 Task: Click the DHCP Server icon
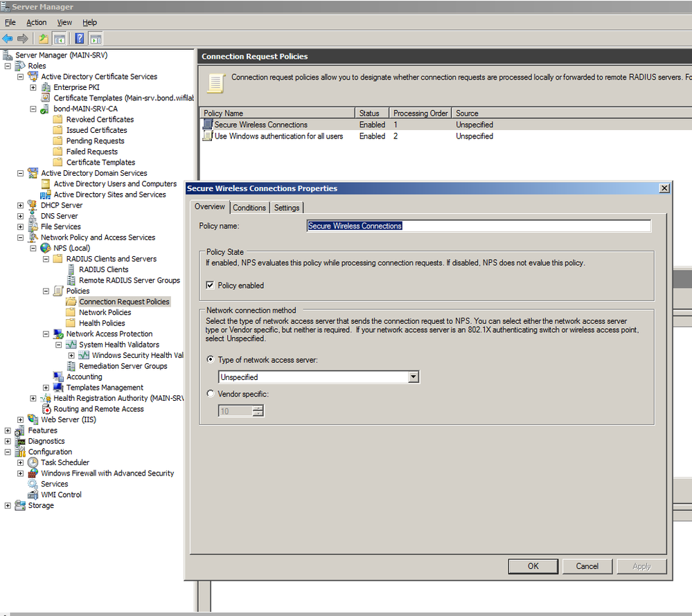tap(33, 205)
